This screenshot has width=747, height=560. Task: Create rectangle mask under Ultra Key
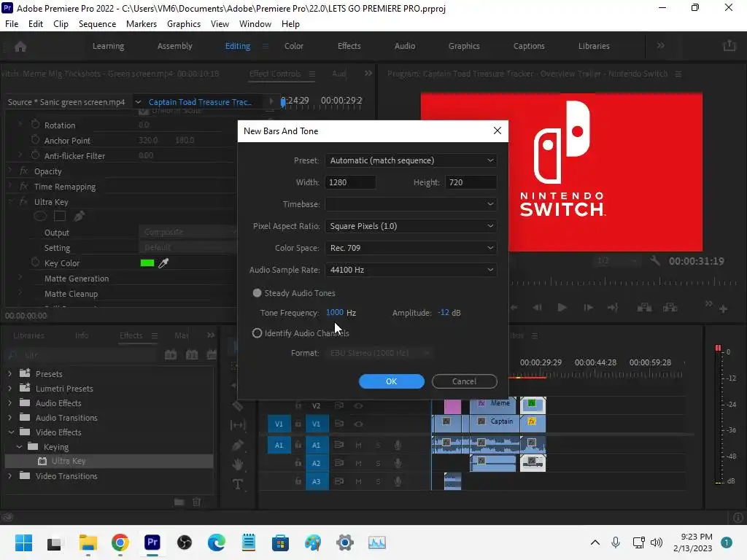click(x=60, y=217)
